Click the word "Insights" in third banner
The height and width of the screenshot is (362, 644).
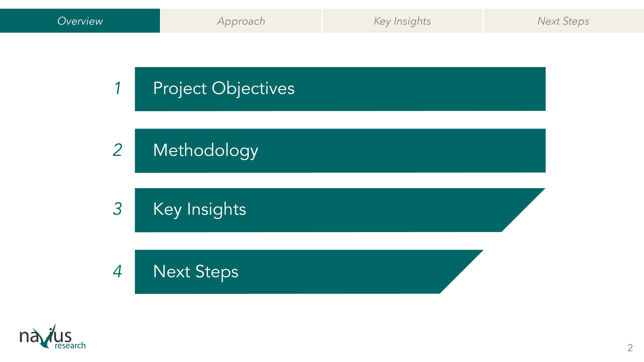(x=217, y=209)
